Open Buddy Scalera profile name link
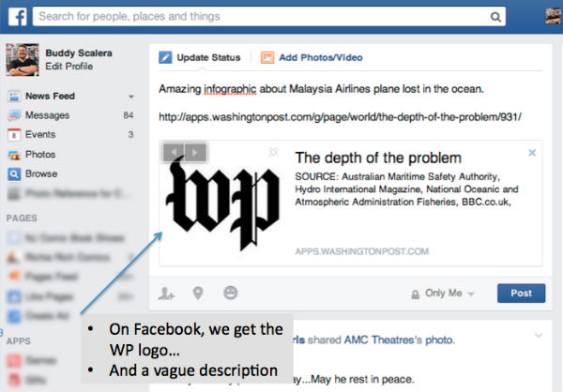 [x=79, y=53]
